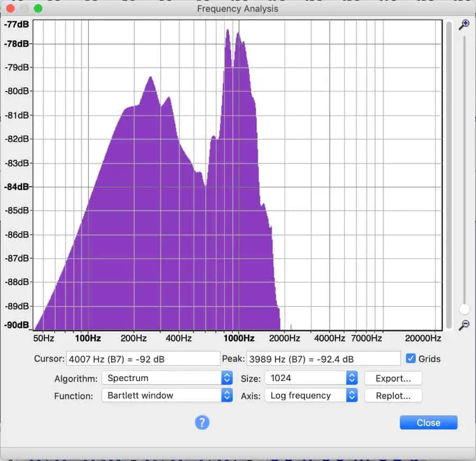Click the Frequency Analysis title bar
This screenshot has width=476, height=461.
pyautogui.click(x=237, y=8)
